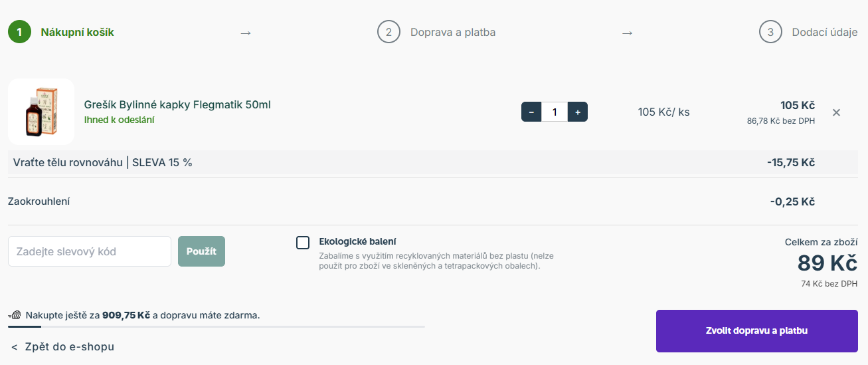The image size is (868, 365).
Task: Go to Doprava a platba step
Action: coord(452,32)
